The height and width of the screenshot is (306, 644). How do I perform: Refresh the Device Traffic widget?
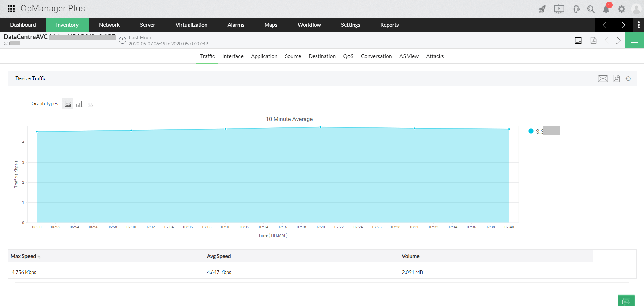click(x=629, y=78)
